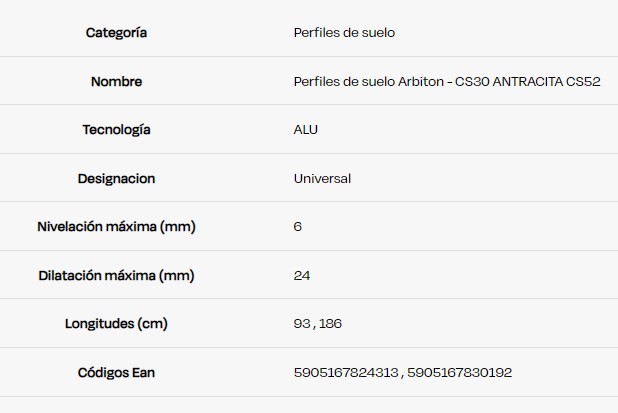This screenshot has height=413, width=618.
Task: Click Dilatación máxima (mm) label
Action: 116,275
